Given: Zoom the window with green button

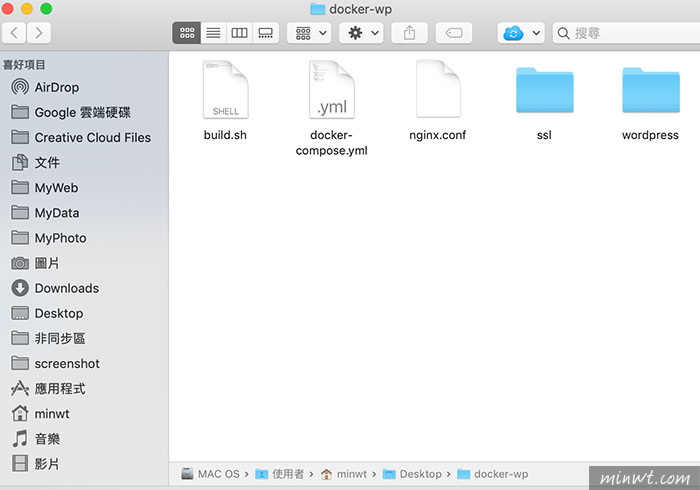Looking at the screenshot, I should (x=46, y=8).
